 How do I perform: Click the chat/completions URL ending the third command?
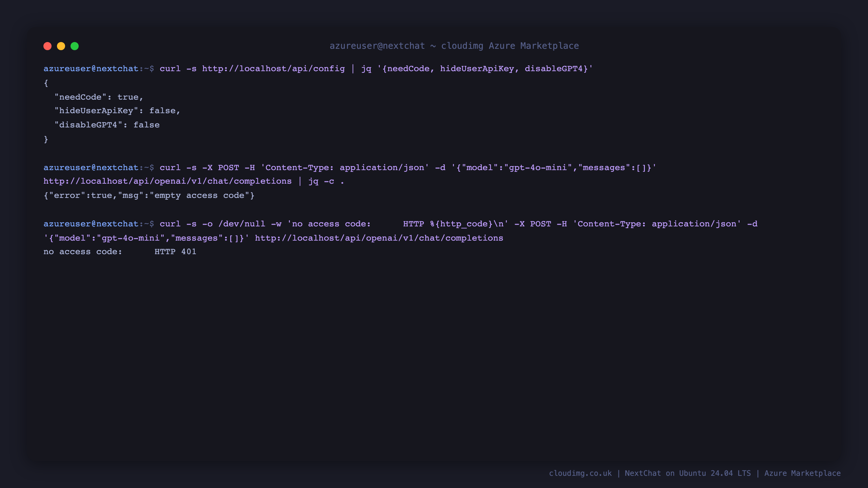[379, 238]
